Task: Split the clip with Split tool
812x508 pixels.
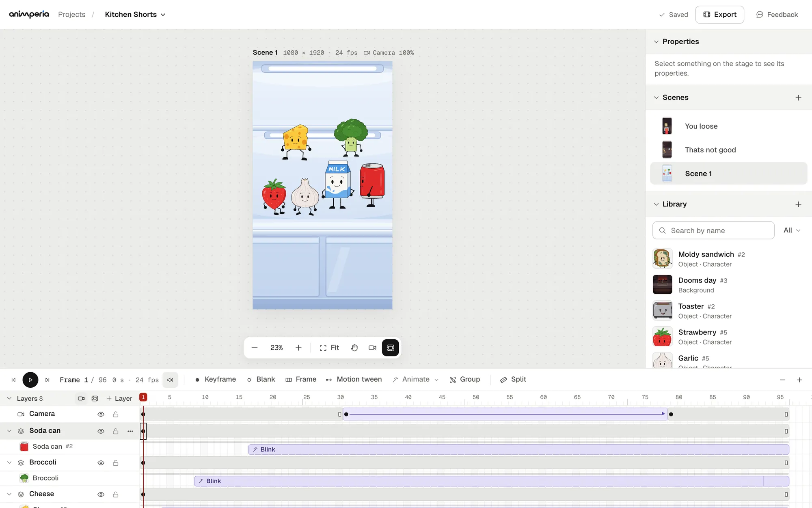Action: pos(513,379)
